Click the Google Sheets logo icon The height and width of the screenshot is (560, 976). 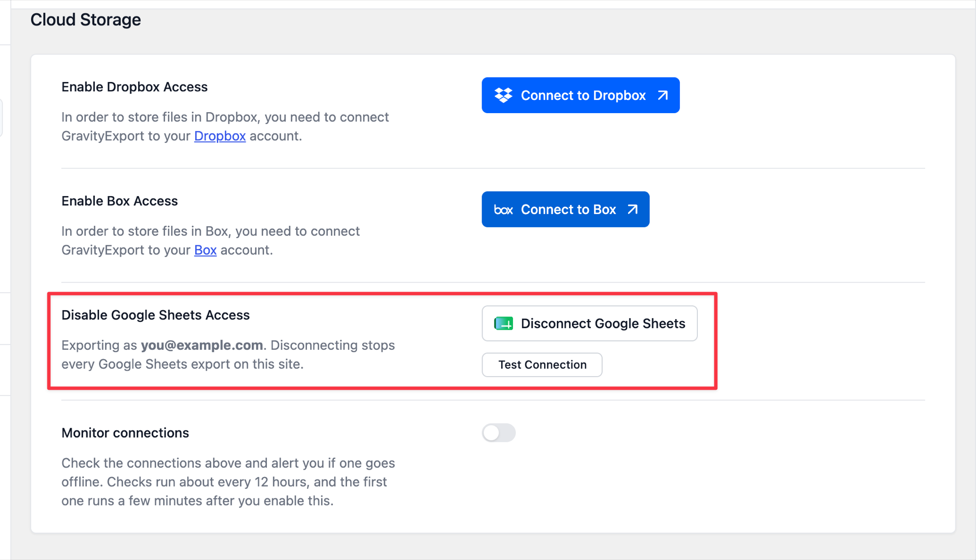pyautogui.click(x=503, y=323)
